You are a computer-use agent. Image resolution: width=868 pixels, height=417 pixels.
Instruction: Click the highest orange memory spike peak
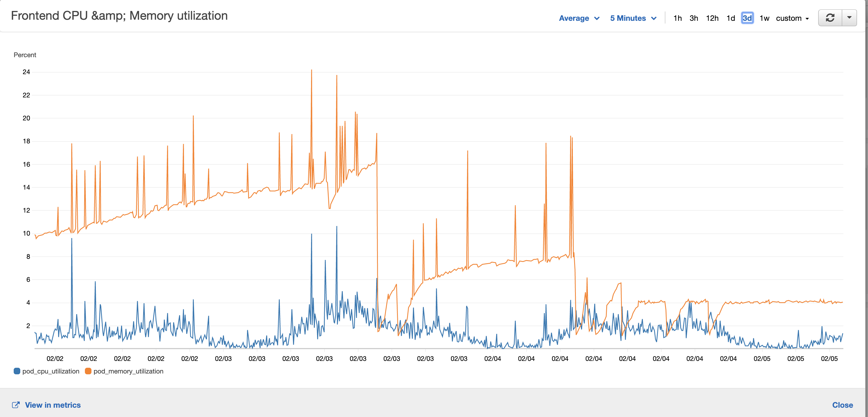(x=311, y=70)
